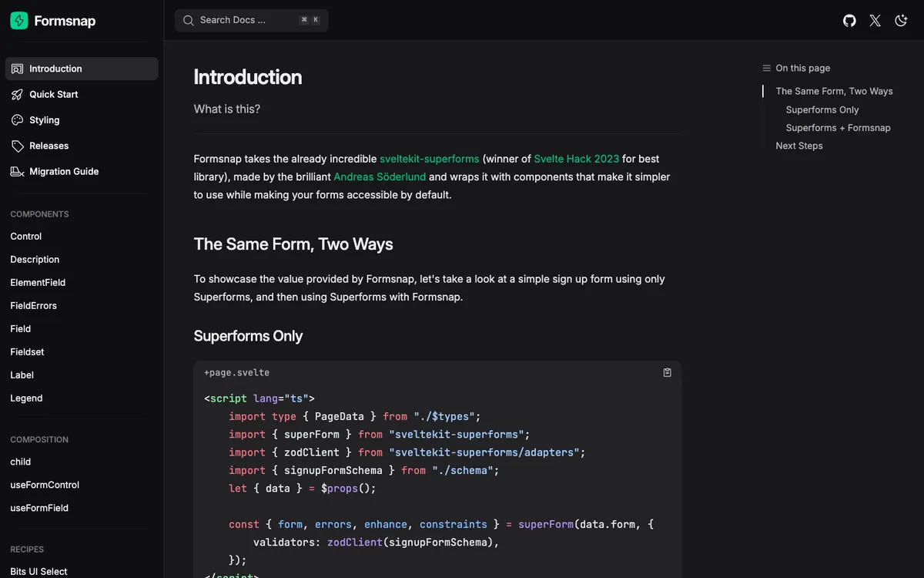Image resolution: width=924 pixels, height=578 pixels.
Task: Open the Legend component docs
Action: click(x=26, y=398)
